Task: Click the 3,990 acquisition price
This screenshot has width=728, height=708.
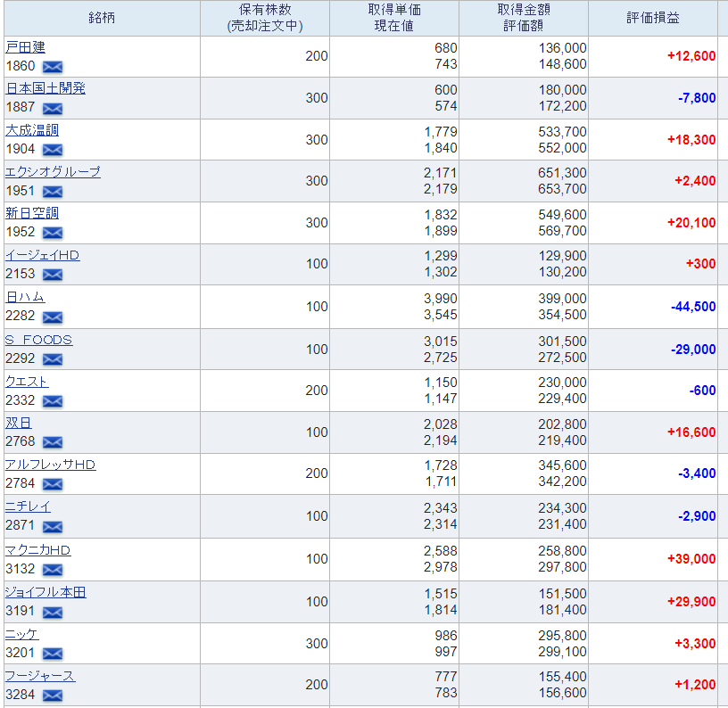Action: [440, 299]
